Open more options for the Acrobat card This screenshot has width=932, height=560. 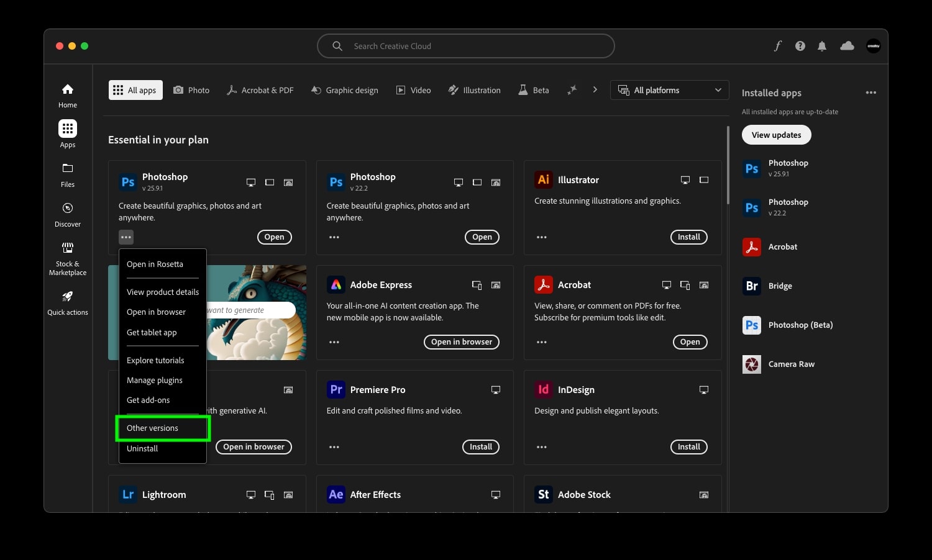[x=541, y=342]
